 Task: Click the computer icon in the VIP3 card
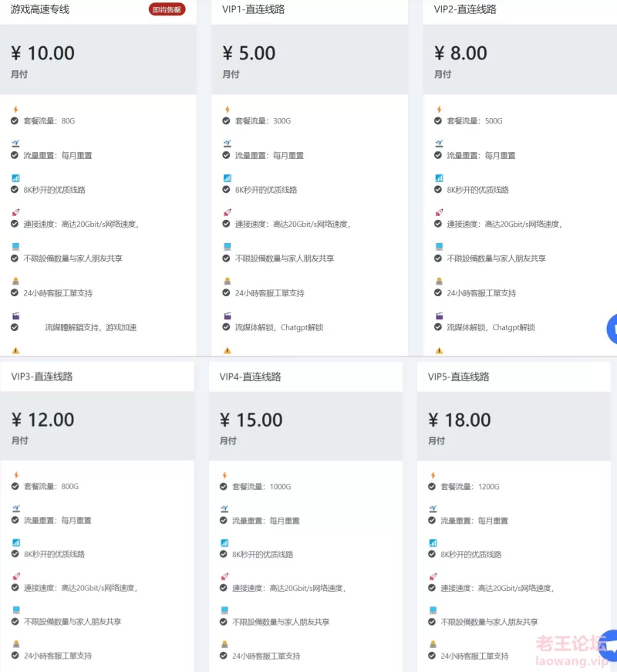(x=16, y=610)
